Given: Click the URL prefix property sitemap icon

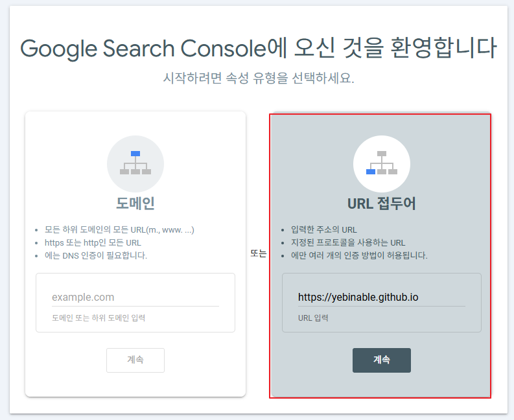Looking at the screenshot, I should (x=382, y=163).
